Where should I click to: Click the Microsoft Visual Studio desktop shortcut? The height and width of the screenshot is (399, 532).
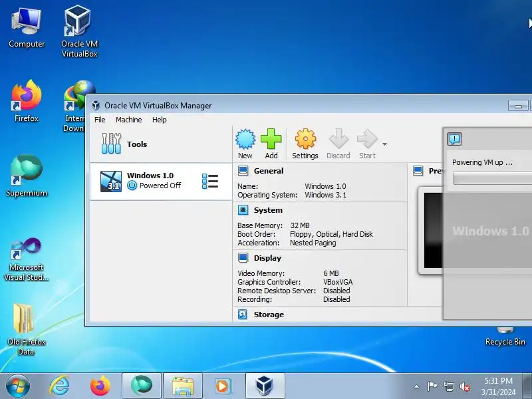click(27, 259)
